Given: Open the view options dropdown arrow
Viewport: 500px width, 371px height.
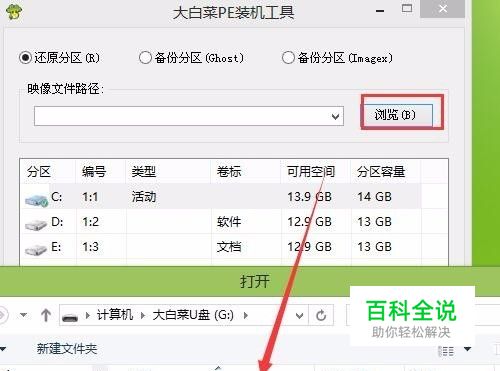Looking at the screenshot, I should 468,349.
